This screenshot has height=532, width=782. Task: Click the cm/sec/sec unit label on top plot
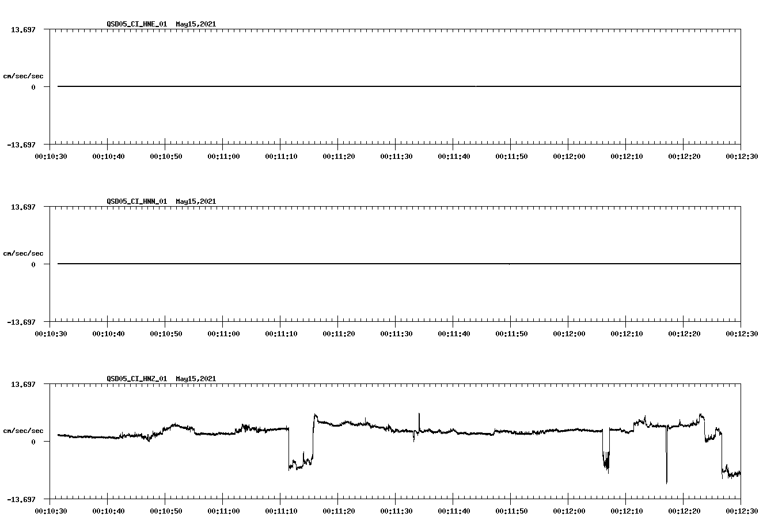pos(23,75)
